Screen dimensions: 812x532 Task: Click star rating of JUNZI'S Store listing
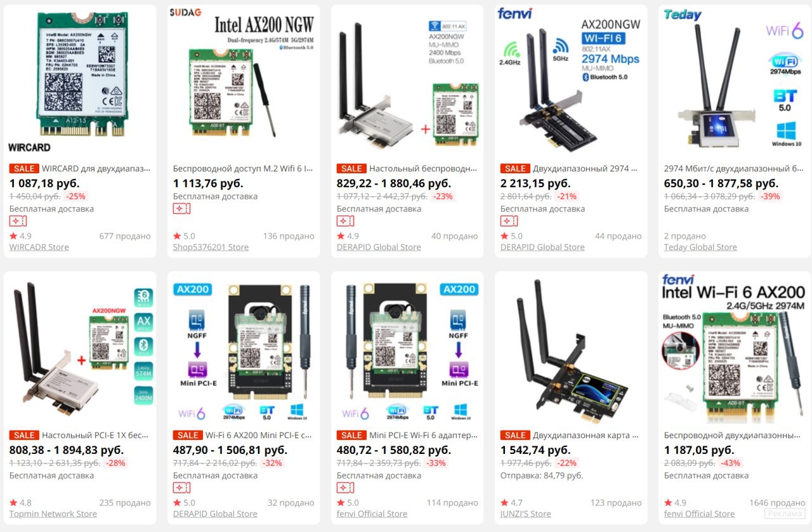click(511, 503)
